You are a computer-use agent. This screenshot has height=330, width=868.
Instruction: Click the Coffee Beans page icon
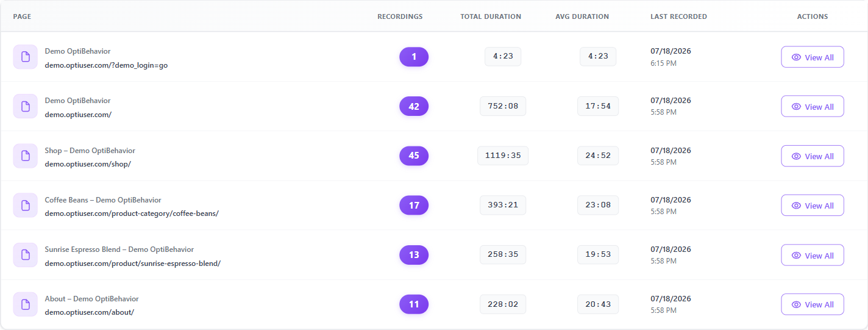click(25, 206)
